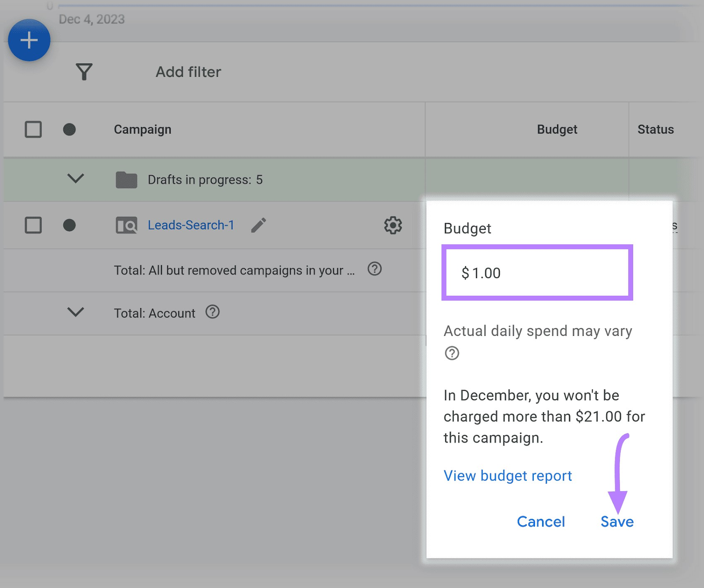Click Add filter to filter campaigns

point(188,72)
